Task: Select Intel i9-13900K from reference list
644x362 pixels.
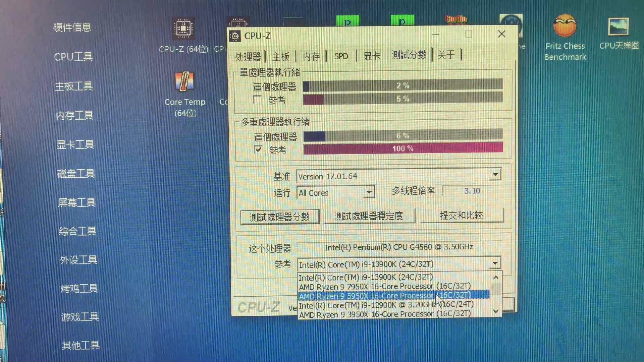Action: click(365, 277)
